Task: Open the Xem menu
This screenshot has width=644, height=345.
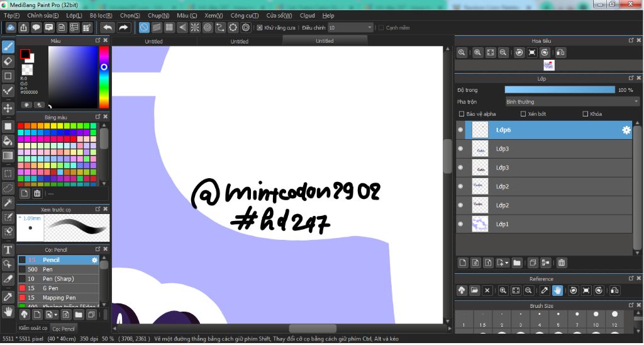Action: tap(214, 16)
